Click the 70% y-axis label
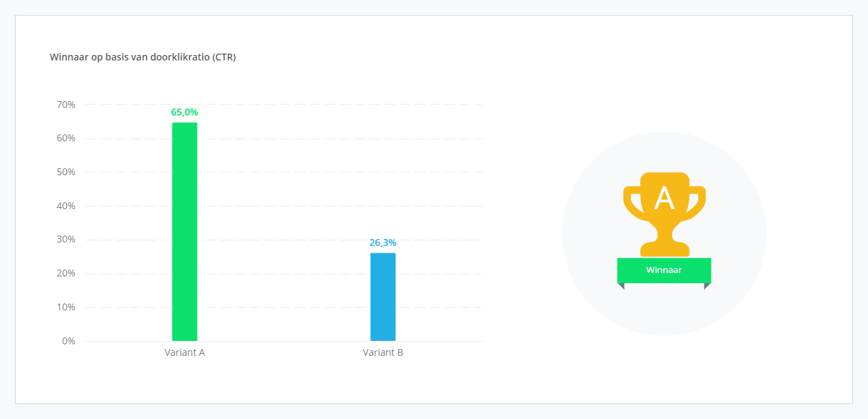The height and width of the screenshot is (419, 868). [x=66, y=105]
